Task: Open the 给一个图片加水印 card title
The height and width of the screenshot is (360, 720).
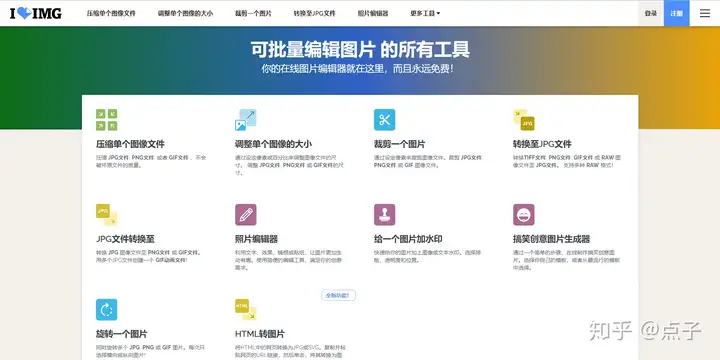Action: tap(408, 239)
